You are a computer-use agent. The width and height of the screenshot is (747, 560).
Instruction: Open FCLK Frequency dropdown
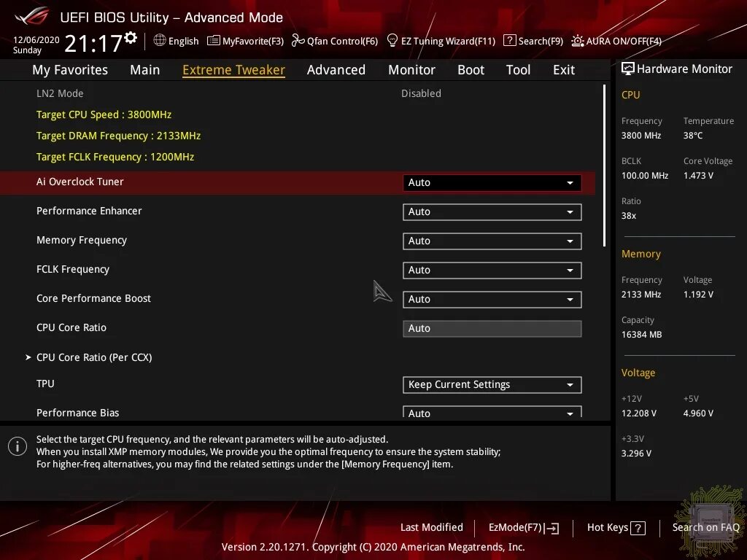coord(492,270)
